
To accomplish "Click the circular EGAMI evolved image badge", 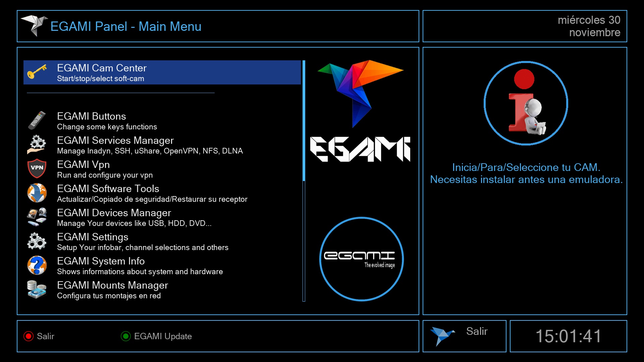I will [x=361, y=259].
